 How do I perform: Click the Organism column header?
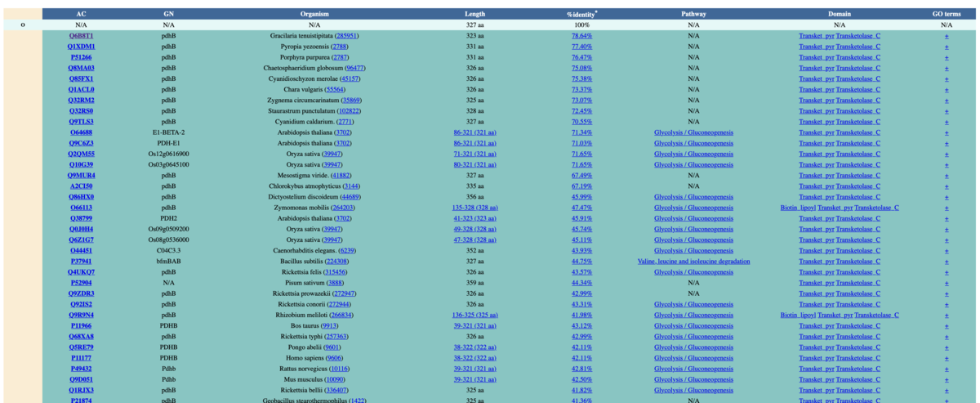coord(314,14)
